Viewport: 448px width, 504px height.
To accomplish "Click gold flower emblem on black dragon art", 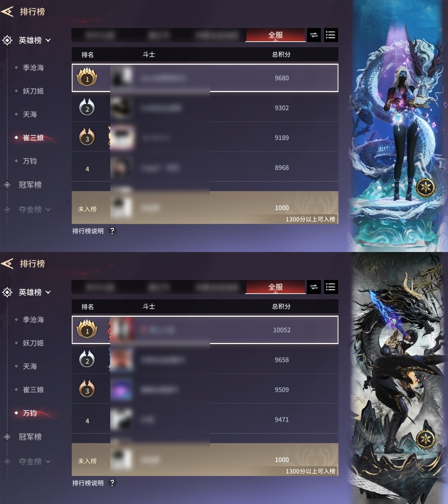I will (426, 438).
